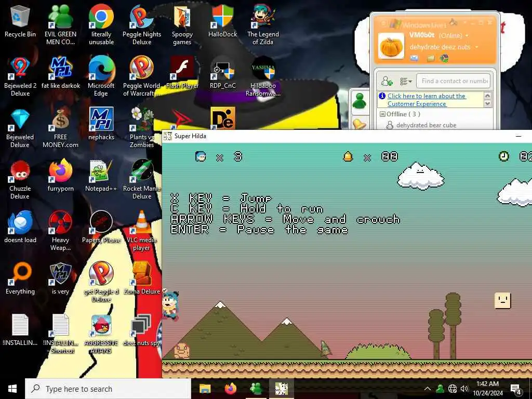Open the Recycle Bin desktop icon

coord(20,21)
